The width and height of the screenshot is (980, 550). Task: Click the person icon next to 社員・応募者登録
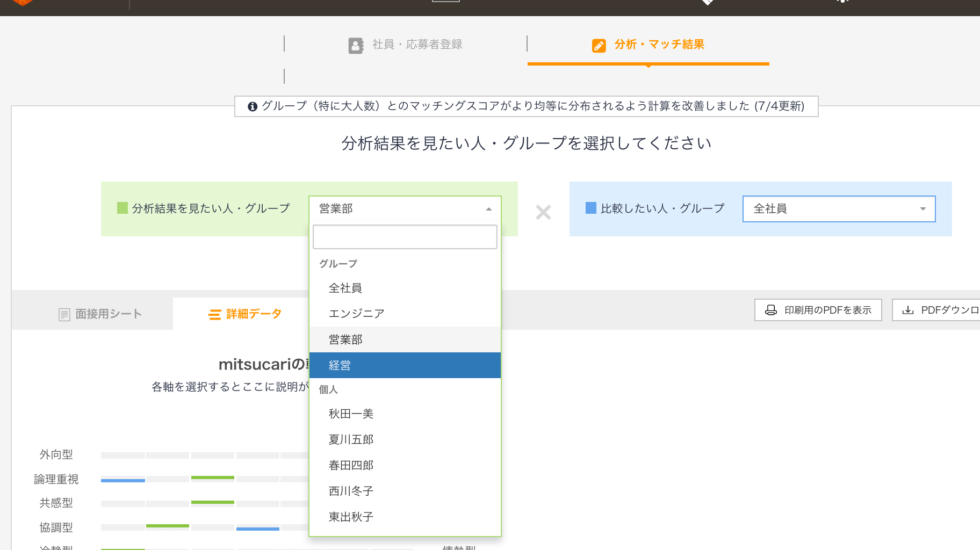pyautogui.click(x=356, y=45)
